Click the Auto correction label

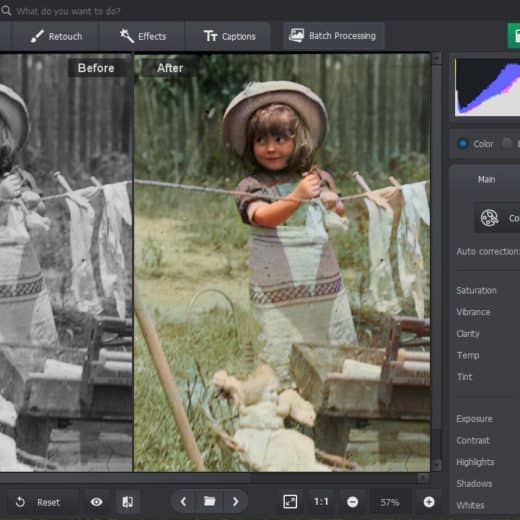[488, 251]
